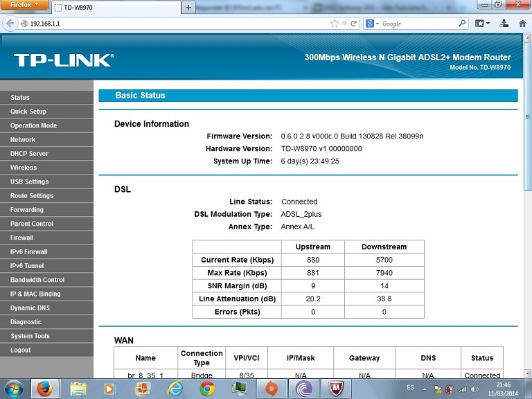Open the Windows Start menu orb
The width and height of the screenshot is (532, 399).
coord(14,388)
